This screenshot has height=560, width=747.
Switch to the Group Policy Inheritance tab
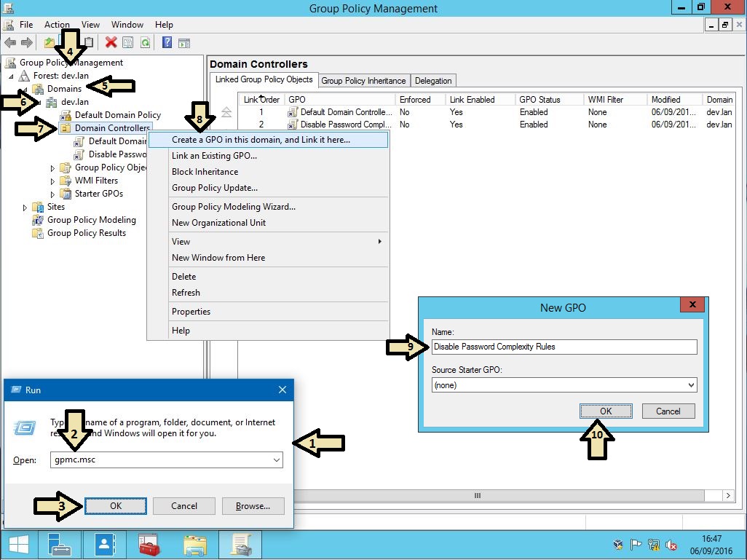pos(363,80)
